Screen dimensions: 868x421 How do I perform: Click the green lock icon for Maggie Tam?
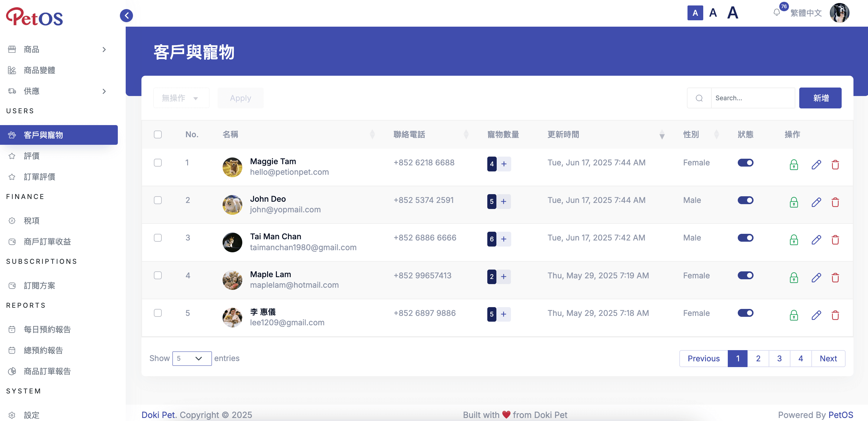(793, 165)
